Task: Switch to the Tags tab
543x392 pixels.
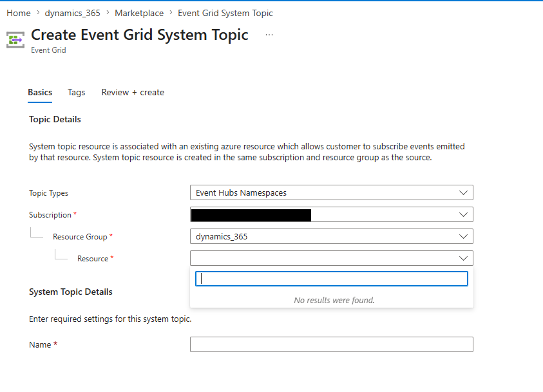Action: coord(76,93)
